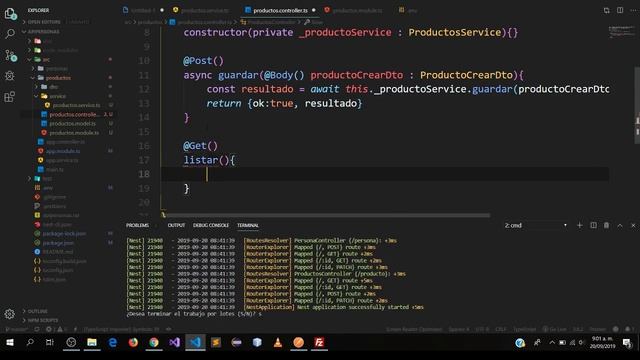Collapse the service folder
The width and height of the screenshot is (640, 360).
[x=57, y=96]
